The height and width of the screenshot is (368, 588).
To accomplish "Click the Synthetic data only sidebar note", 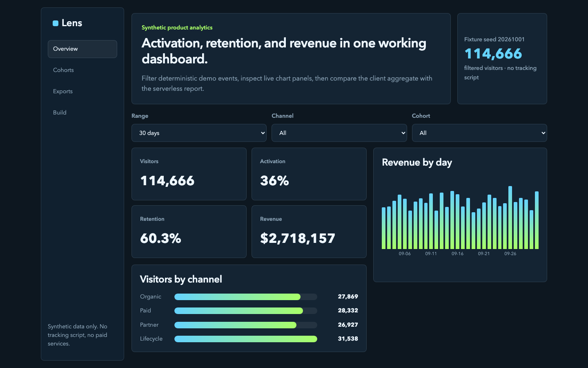I will pos(78,335).
